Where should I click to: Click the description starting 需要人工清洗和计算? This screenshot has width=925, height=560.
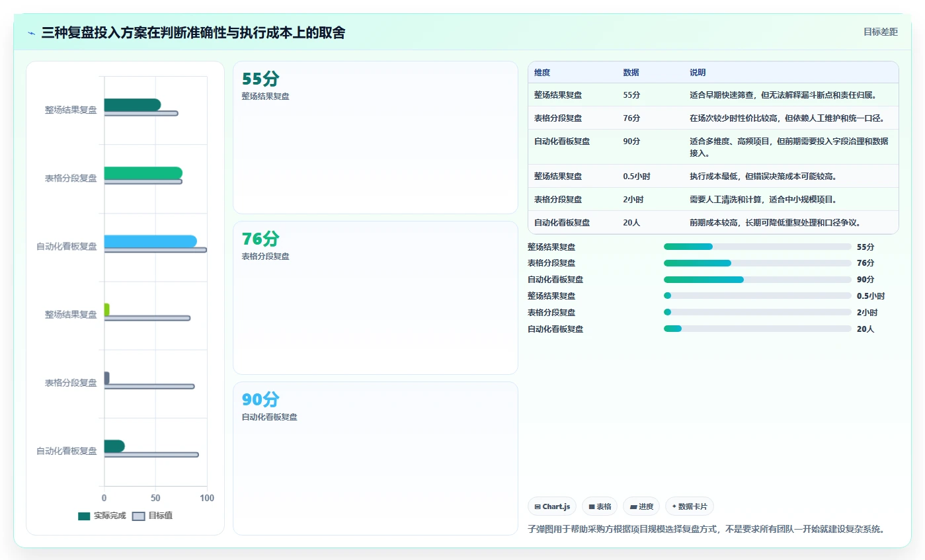(763, 199)
